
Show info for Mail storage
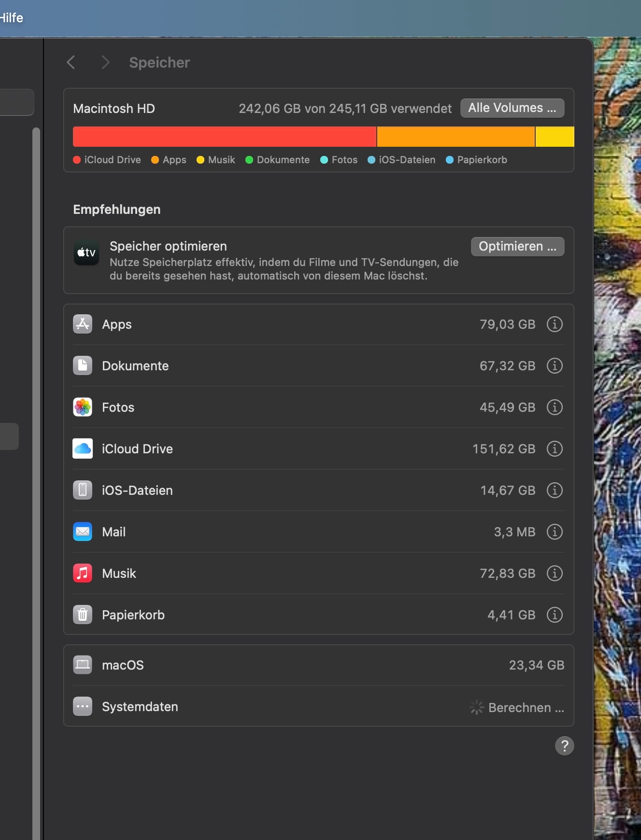pos(555,532)
